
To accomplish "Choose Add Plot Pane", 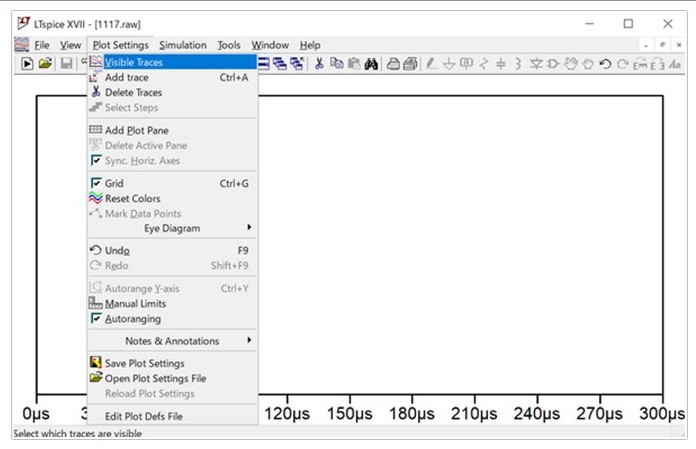I will (x=172, y=130).
